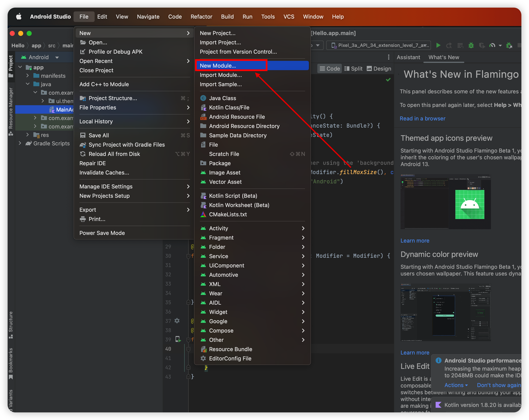The height and width of the screenshot is (420, 529).
Task: Click Attach Debugger to Android Process icon
Action: 509,45
